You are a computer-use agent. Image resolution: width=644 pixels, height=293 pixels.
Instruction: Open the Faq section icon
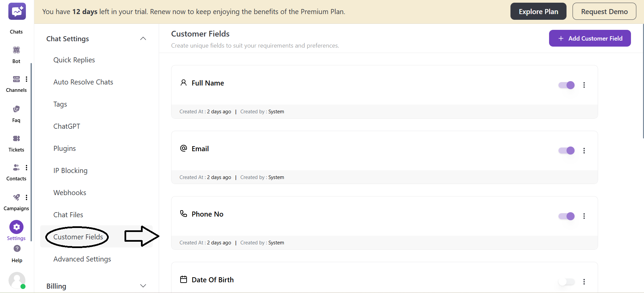16,109
